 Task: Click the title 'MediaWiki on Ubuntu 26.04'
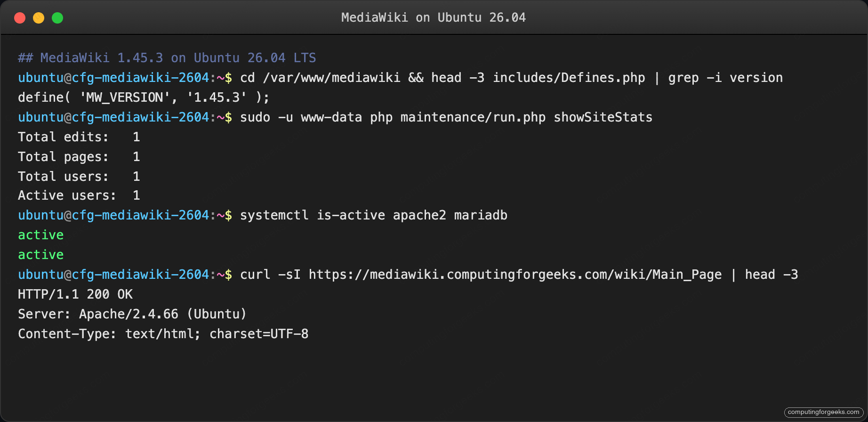pyautogui.click(x=433, y=17)
